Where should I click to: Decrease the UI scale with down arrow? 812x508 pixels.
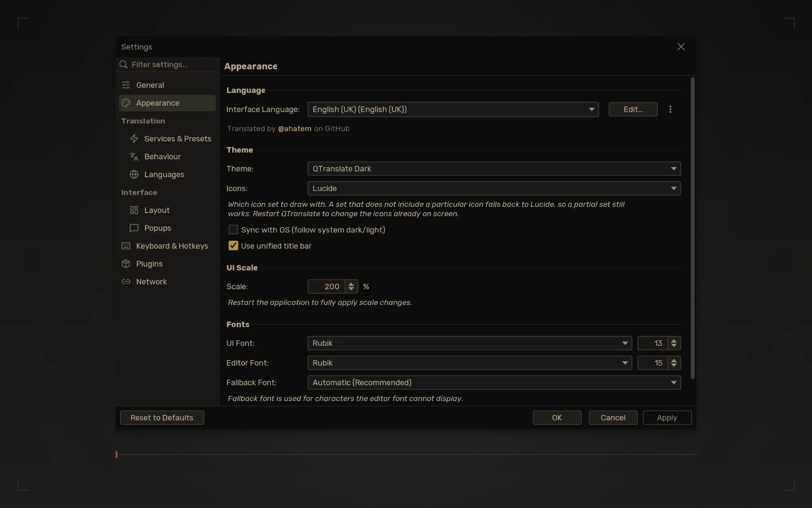351,289
